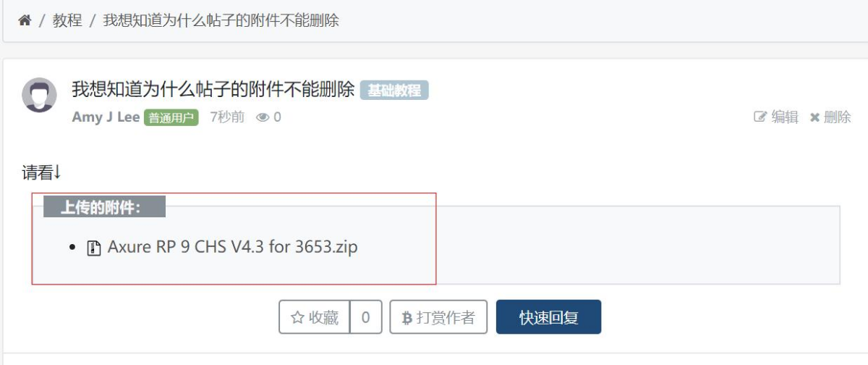Image resolution: width=868 pixels, height=365 pixels.
Task: Tip the author via the 打赏作者 coin icon
Action: click(407, 317)
